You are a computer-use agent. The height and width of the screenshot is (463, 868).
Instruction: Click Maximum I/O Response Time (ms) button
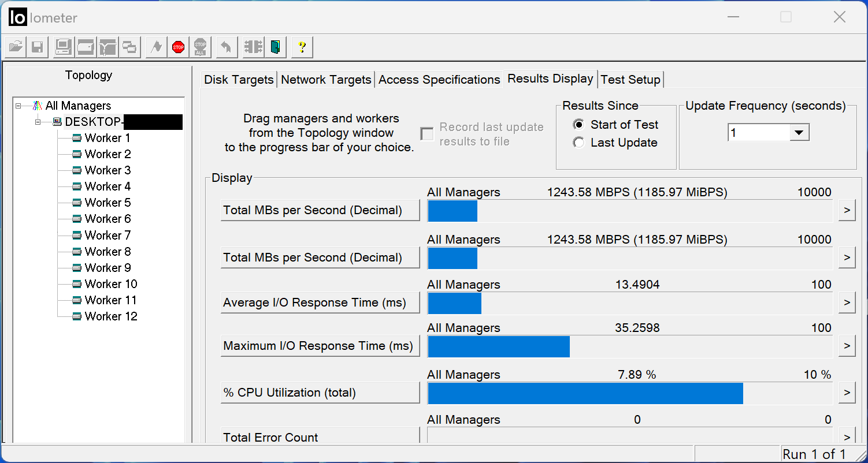click(320, 346)
